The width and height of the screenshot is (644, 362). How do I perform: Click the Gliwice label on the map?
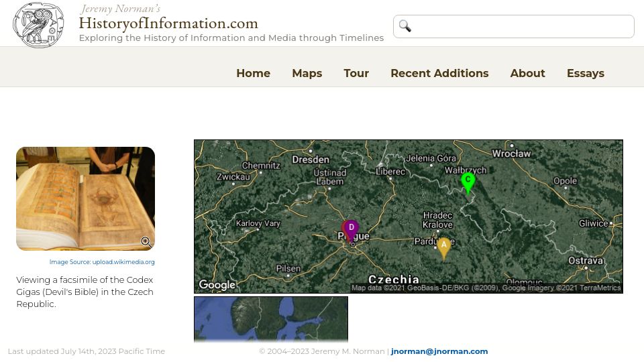coord(594,223)
